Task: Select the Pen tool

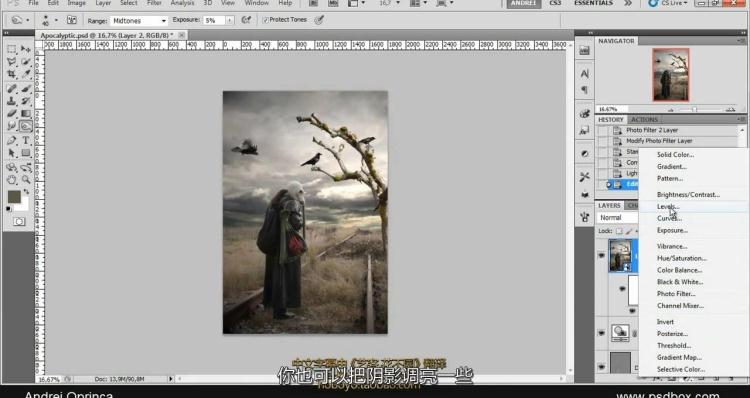Action: (12, 141)
